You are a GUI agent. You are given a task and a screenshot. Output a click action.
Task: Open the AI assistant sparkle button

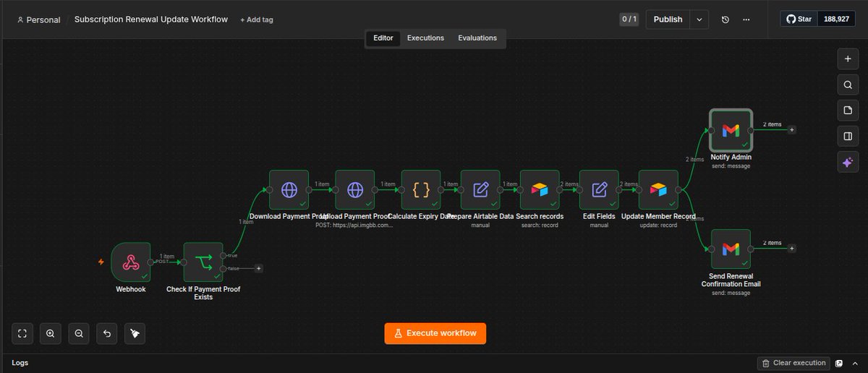pyautogui.click(x=848, y=163)
